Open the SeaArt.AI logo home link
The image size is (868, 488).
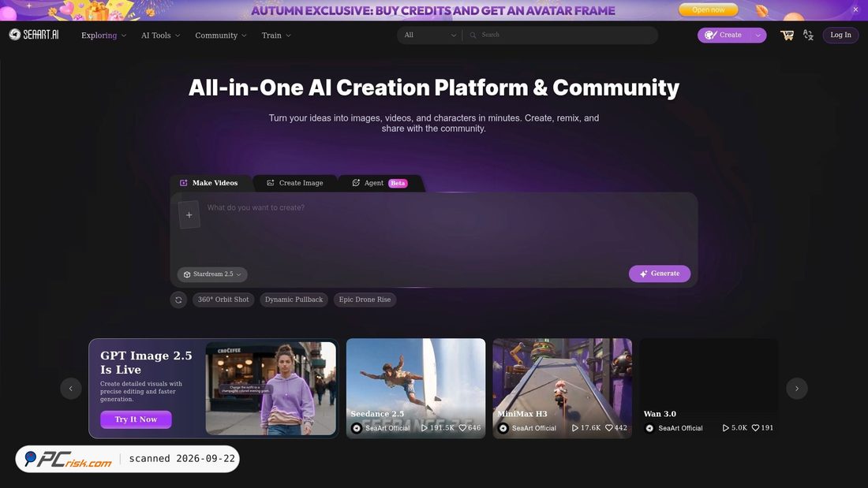click(34, 35)
